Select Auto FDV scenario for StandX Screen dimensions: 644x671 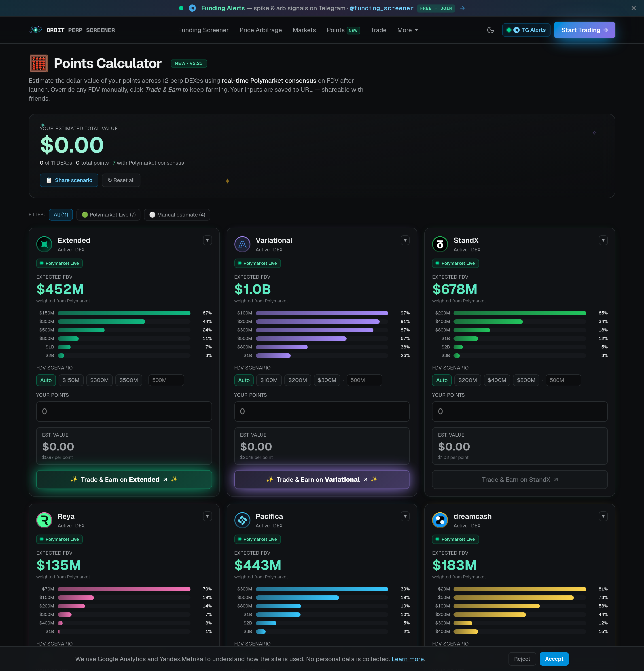point(442,380)
